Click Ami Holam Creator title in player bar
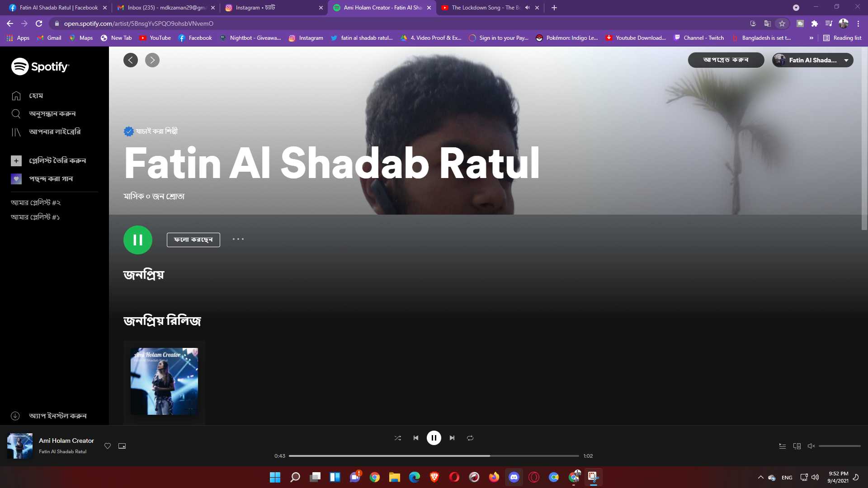868x488 pixels. (x=66, y=441)
